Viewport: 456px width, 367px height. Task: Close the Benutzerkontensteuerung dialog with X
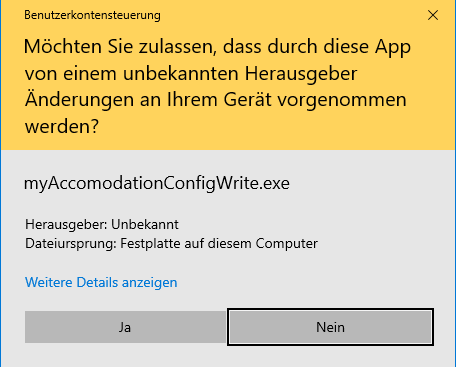[x=433, y=15]
